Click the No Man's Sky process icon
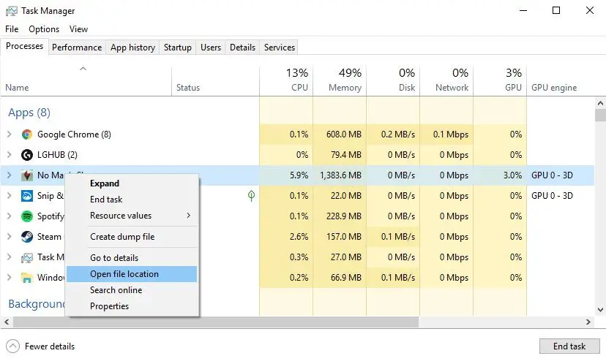This screenshot has height=364, width=606. [x=27, y=175]
